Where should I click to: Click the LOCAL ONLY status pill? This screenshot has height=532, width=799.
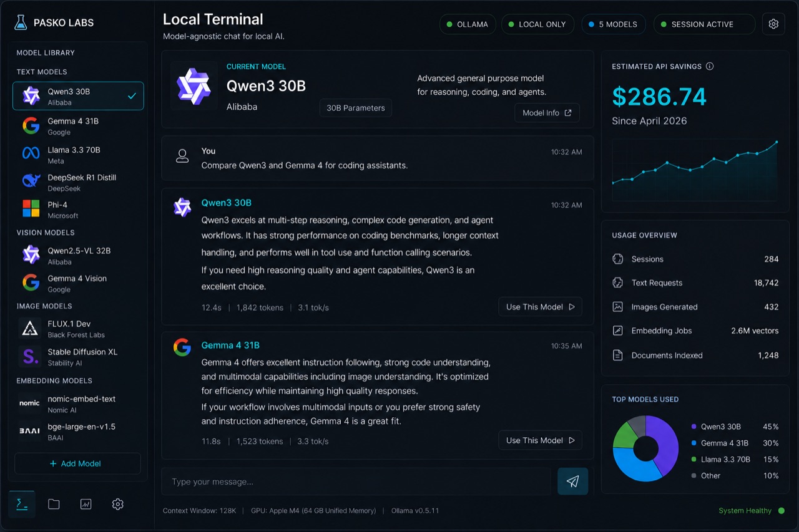(537, 24)
